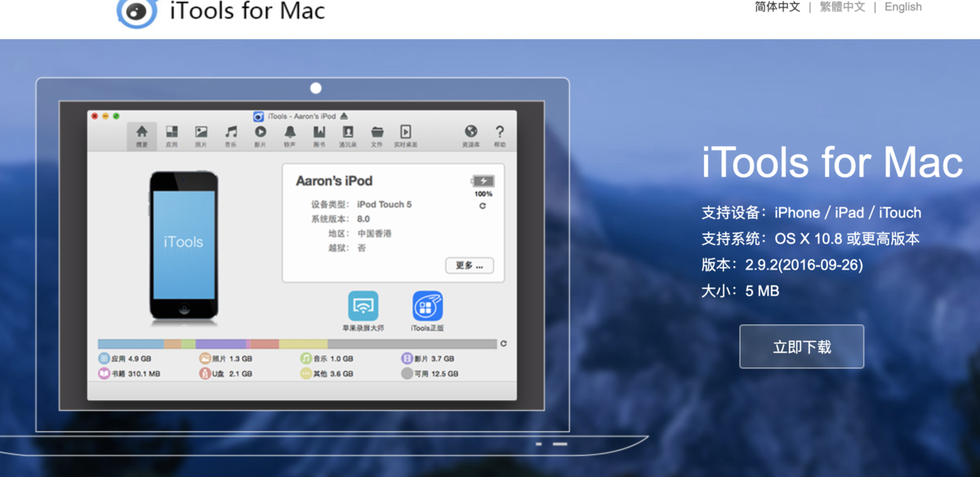Click the 中国香港 region value
Image resolution: width=980 pixels, height=477 pixels.
pos(374,234)
